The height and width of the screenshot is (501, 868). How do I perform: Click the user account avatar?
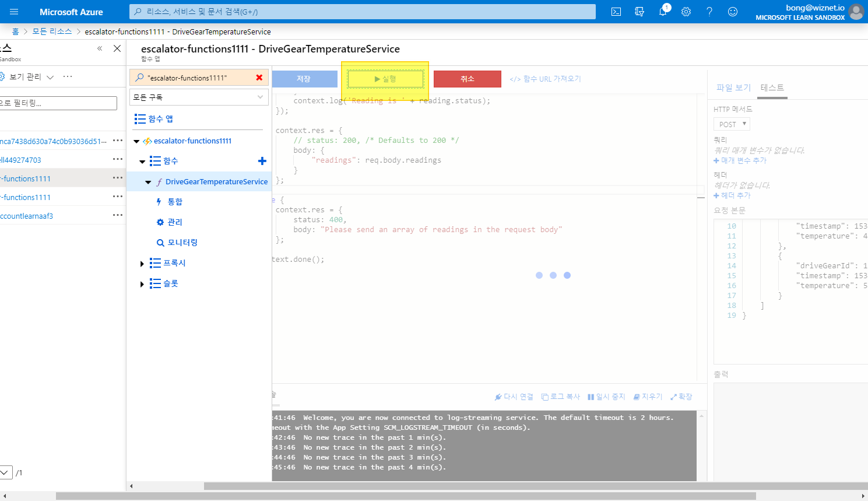856,12
